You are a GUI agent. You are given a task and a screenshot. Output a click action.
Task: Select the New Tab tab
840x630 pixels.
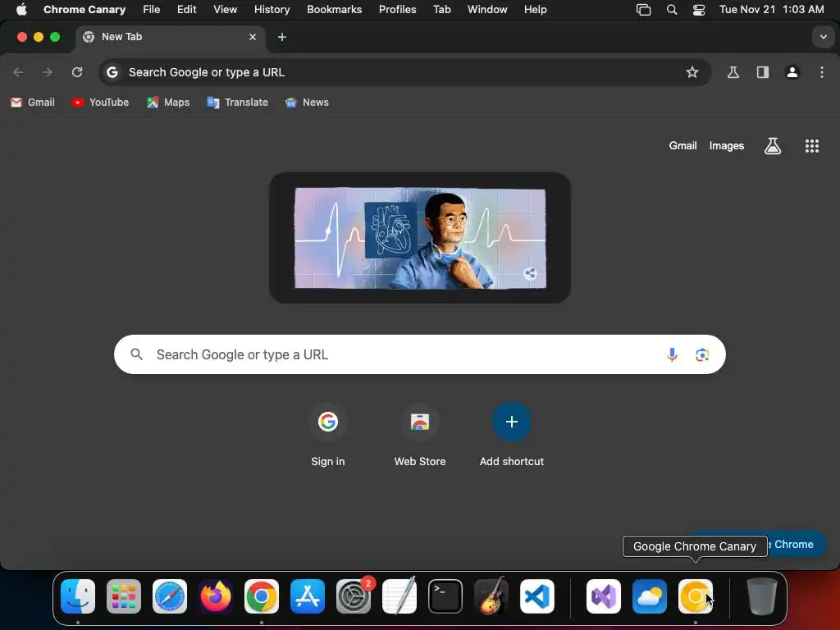(171, 37)
